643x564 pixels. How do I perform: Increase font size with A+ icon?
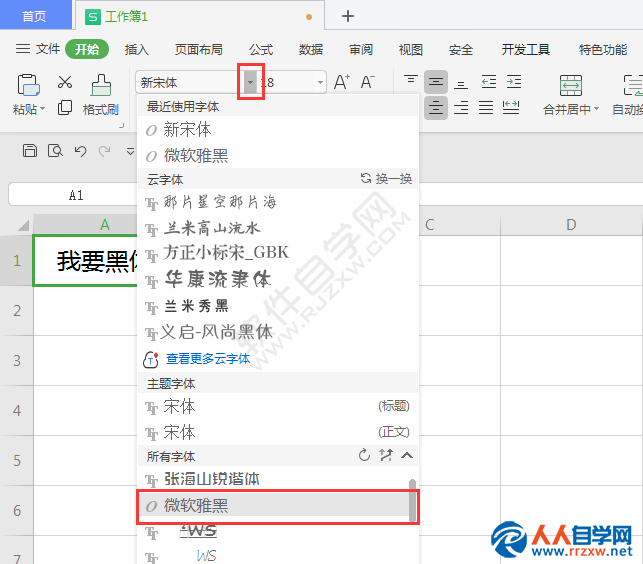[342, 82]
